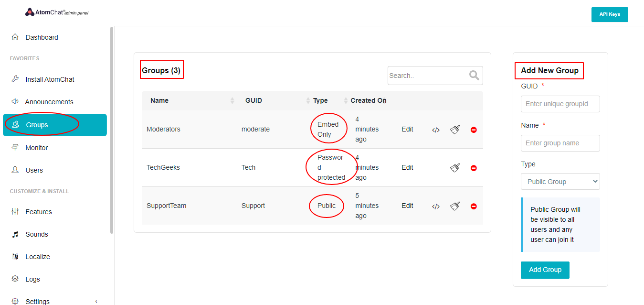This screenshot has height=305, width=644.
Task: Click the 'moderate' GUID cell
Action: click(255, 129)
